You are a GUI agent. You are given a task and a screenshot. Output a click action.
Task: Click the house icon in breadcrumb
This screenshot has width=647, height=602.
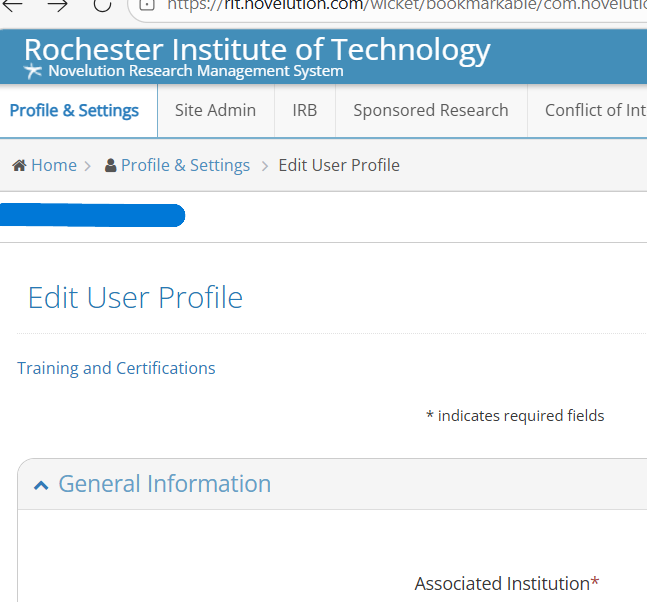click(19, 165)
